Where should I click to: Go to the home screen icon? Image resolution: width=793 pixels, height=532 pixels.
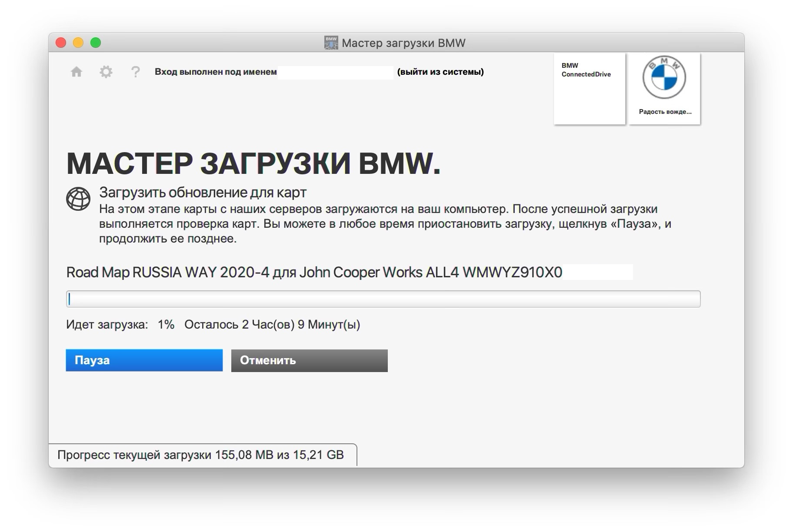coord(77,72)
